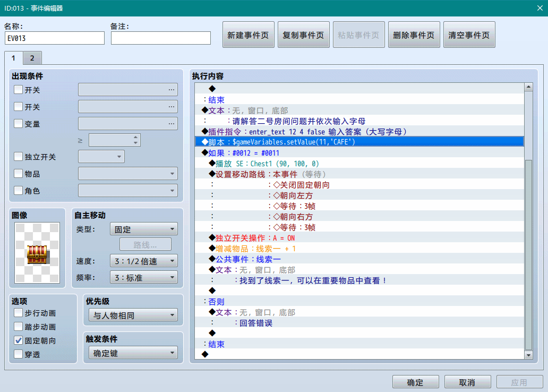The width and height of the screenshot is (548, 392).
Task: Open the 速度 speed dropdown
Action: tap(143, 261)
